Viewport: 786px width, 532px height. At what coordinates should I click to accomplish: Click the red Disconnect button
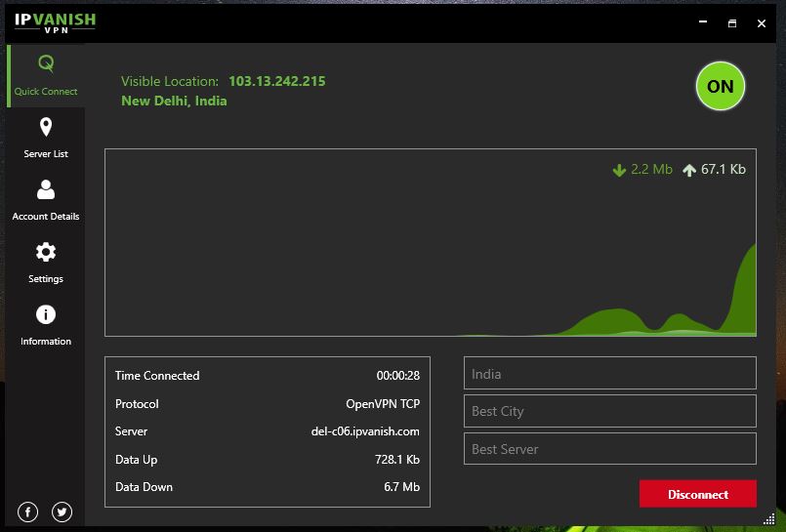coord(698,494)
